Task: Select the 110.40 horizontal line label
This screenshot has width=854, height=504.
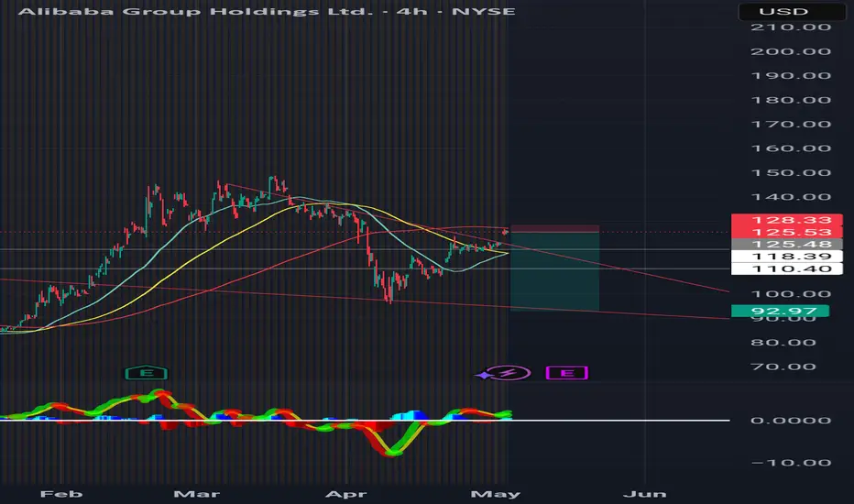Action: (786, 268)
